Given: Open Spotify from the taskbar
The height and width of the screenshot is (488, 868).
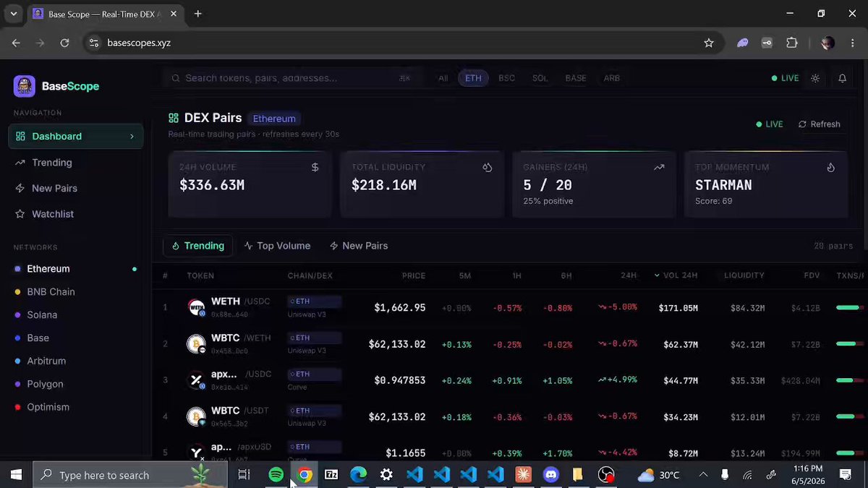Looking at the screenshot, I should pos(276,475).
